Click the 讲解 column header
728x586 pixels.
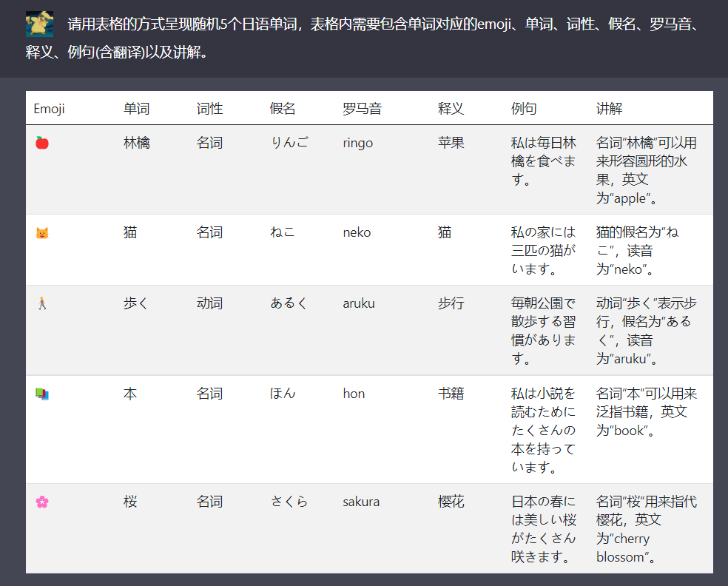609,109
